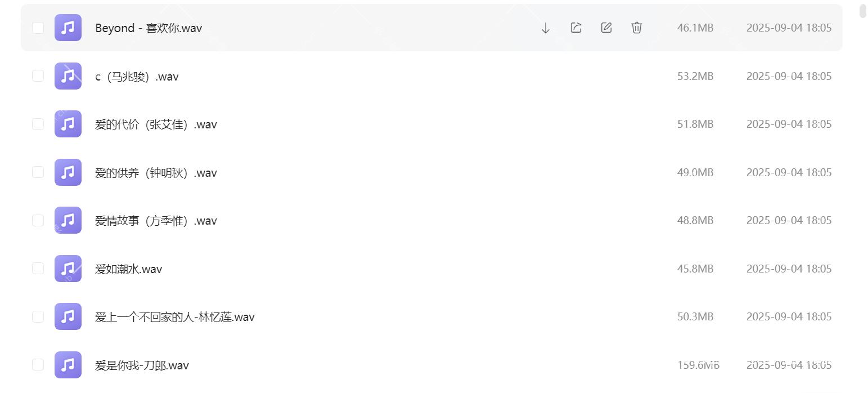Open the file 爱是你我-刀郎.wav

click(142, 365)
